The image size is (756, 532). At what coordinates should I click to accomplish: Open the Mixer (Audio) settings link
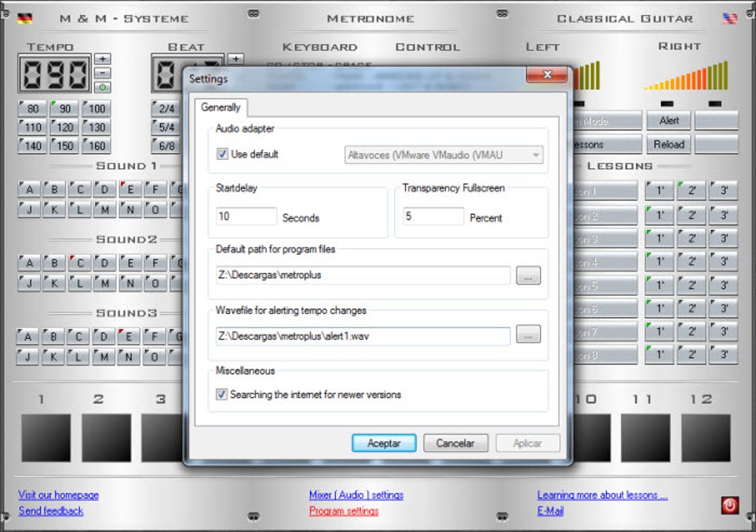click(x=357, y=495)
